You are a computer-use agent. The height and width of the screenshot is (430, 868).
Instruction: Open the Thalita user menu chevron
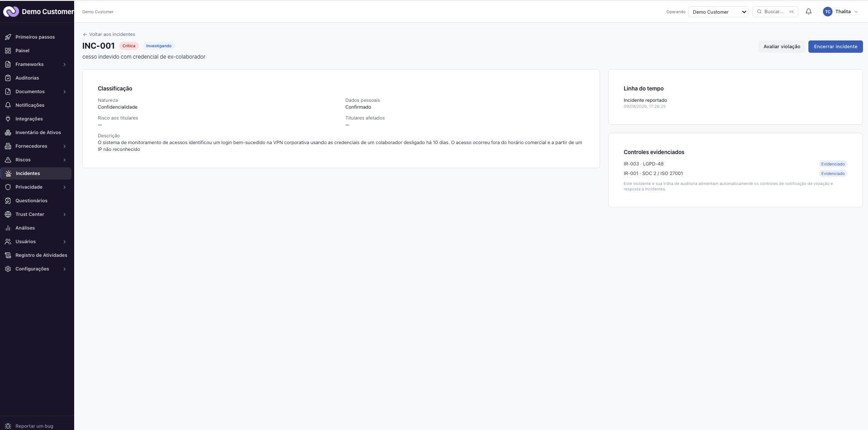click(856, 12)
